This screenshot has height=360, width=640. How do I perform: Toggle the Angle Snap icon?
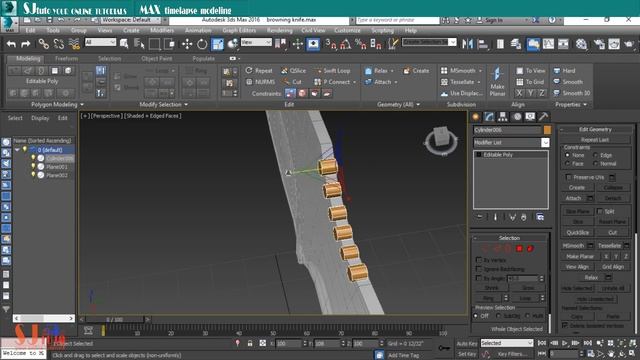[x=345, y=44]
